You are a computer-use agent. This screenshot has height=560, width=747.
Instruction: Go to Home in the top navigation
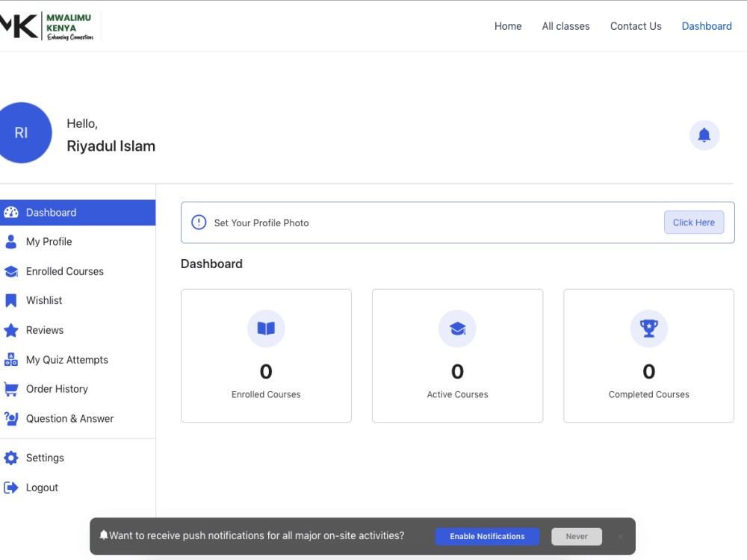point(508,26)
